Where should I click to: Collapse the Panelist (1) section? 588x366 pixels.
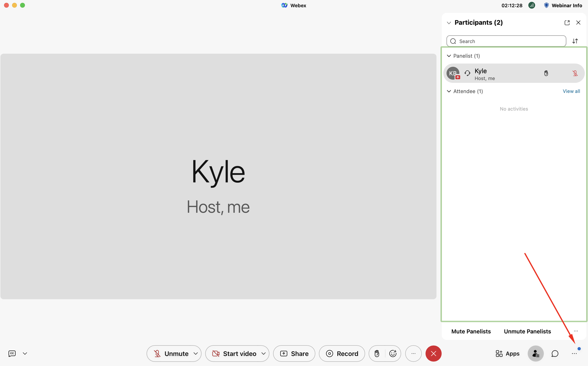coord(449,56)
